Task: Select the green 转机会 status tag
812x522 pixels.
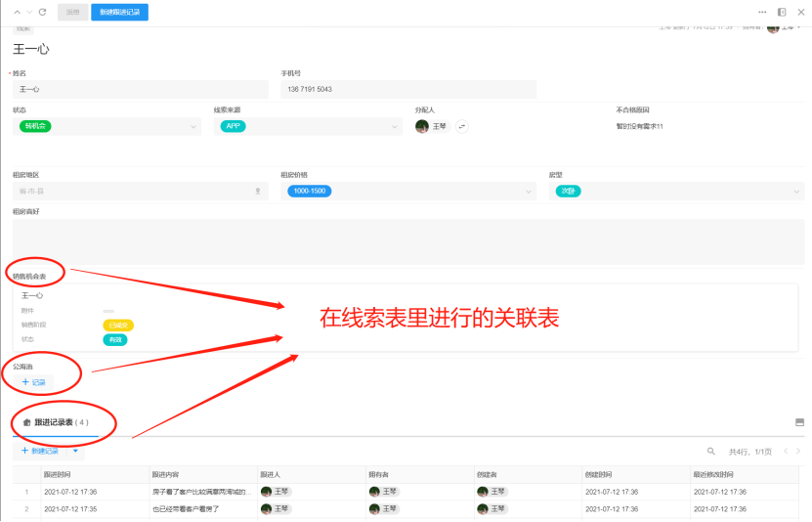Action: pyautogui.click(x=35, y=126)
